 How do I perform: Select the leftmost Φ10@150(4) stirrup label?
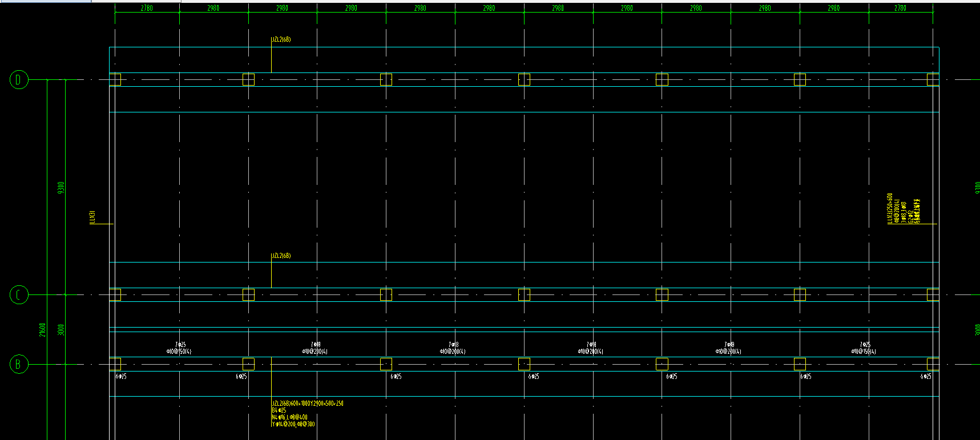[179, 352]
